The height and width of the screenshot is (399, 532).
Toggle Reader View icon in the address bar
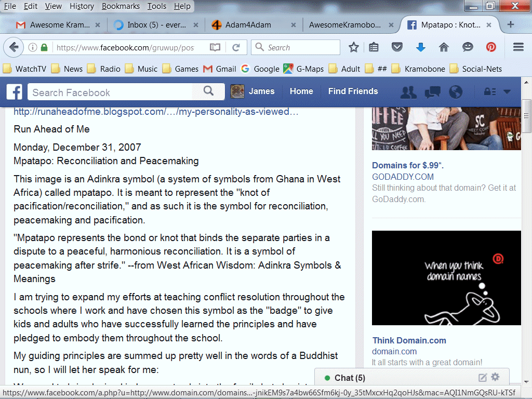click(215, 47)
